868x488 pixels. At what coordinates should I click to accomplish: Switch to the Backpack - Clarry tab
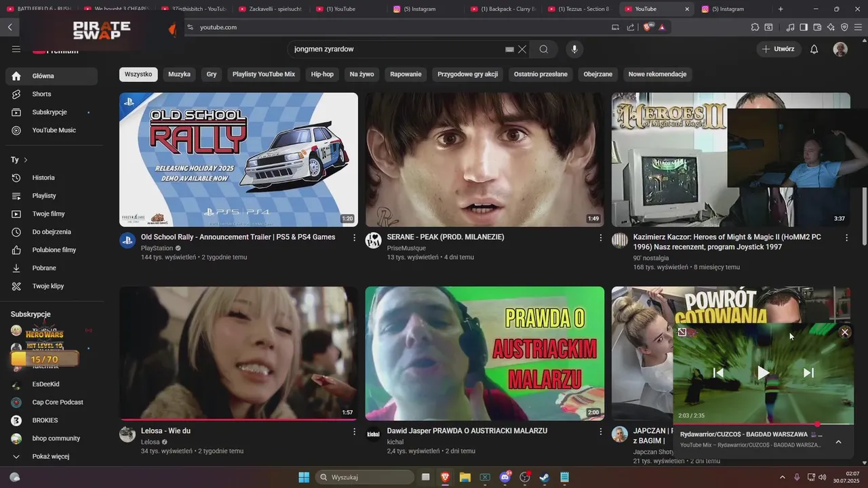(x=502, y=9)
